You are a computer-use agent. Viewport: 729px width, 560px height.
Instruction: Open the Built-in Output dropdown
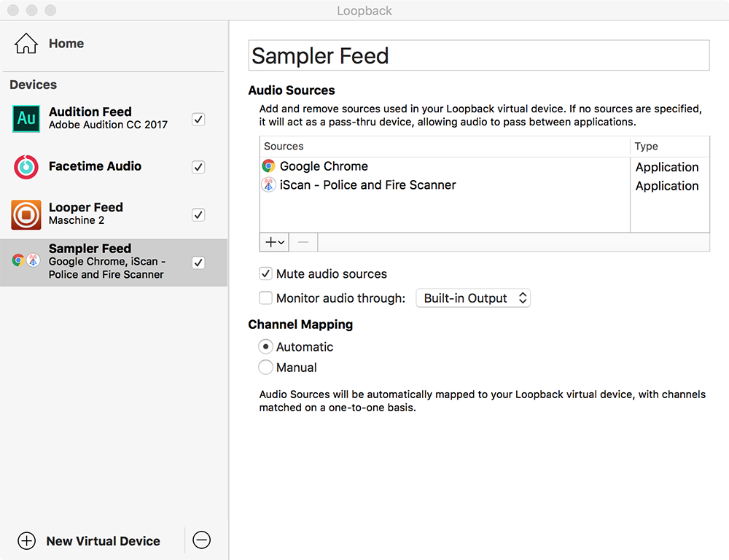[x=473, y=298]
